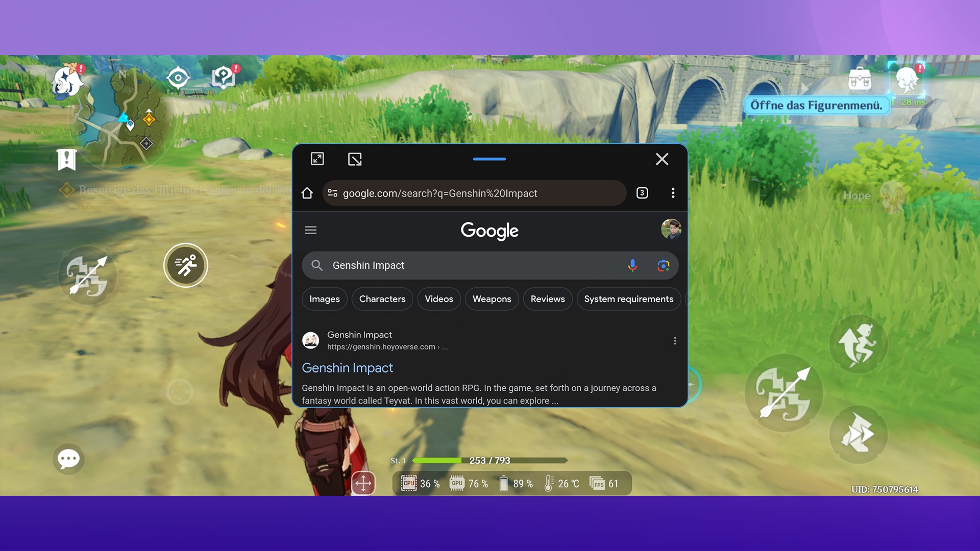Switch to the Images filter chip
980x551 pixels.
click(x=324, y=299)
